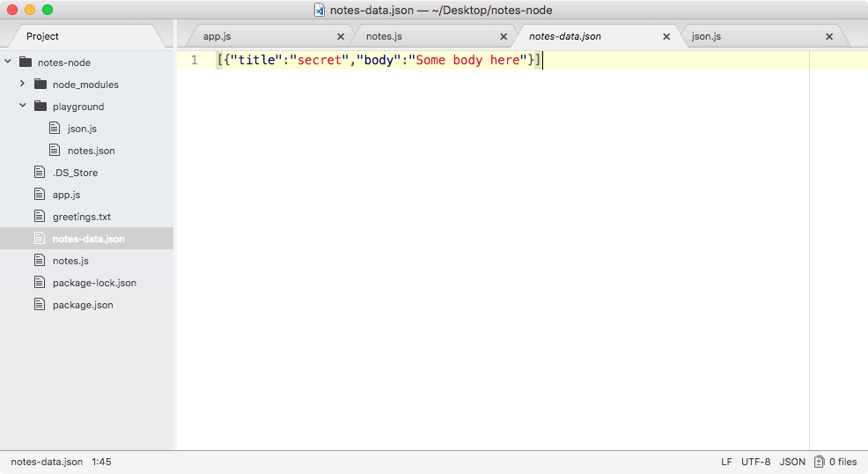Click the UTF-8 encoding selector
868x474 pixels.
(x=755, y=462)
